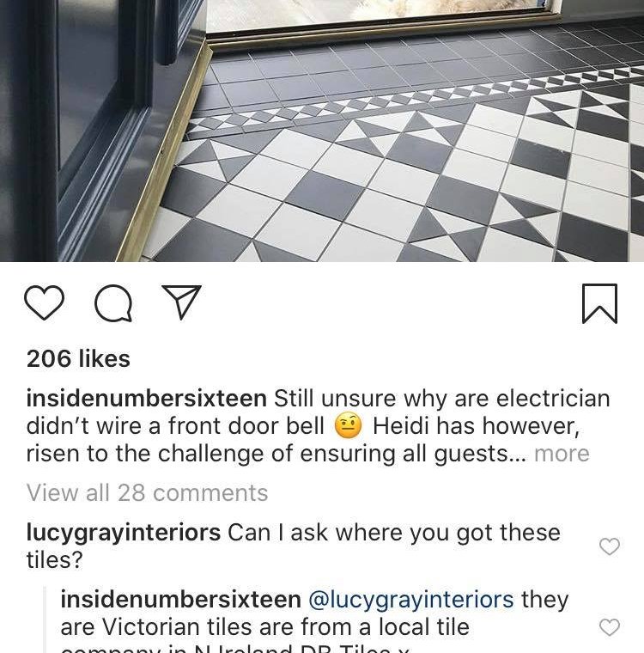Open insidenumbersixteen profile from the caption
The image size is (644, 653).
point(147,398)
